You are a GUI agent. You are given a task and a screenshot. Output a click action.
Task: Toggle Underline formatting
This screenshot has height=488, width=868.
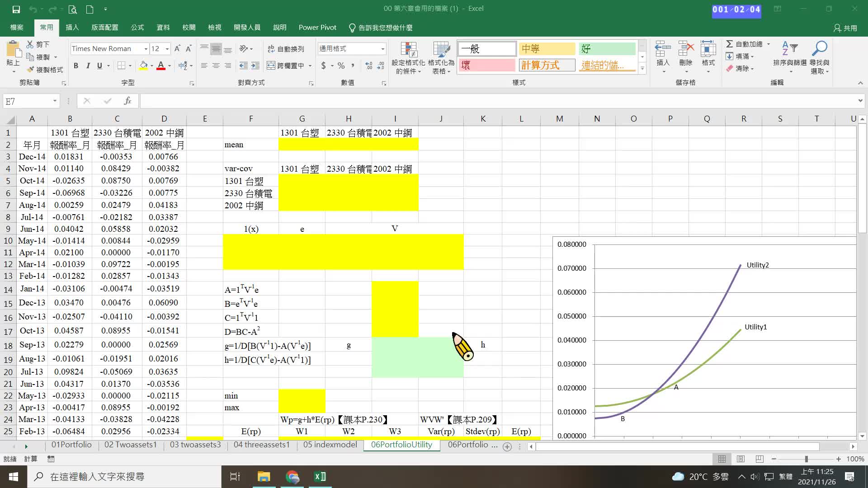pyautogui.click(x=99, y=66)
